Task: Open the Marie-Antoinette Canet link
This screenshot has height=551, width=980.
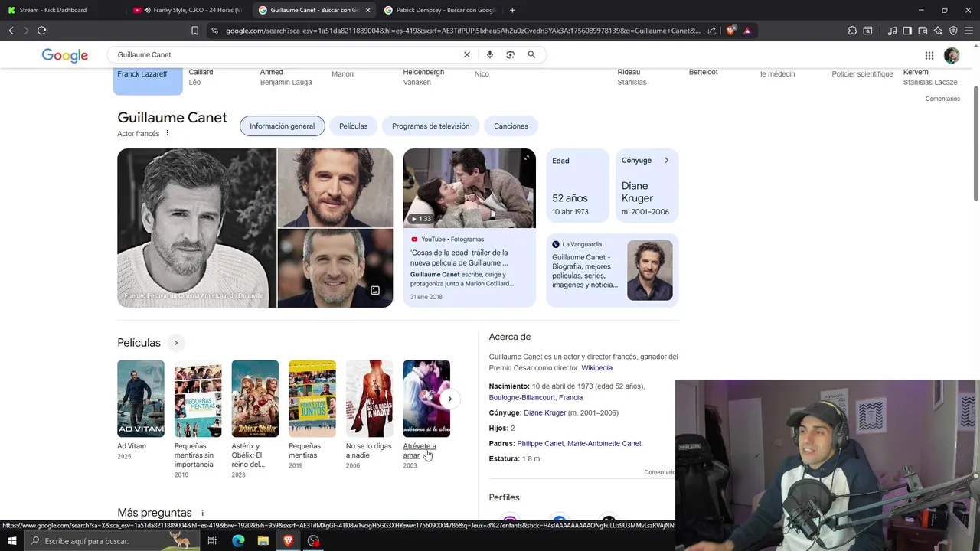Action: click(x=604, y=444)
